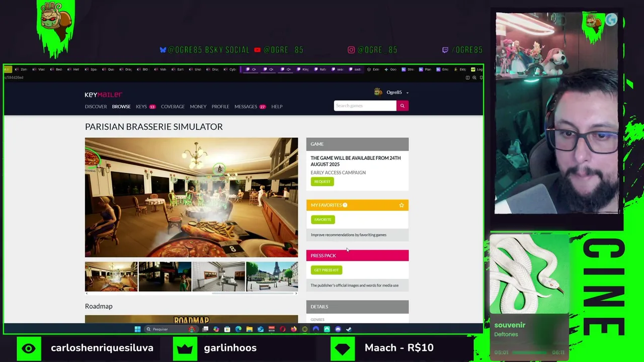Click the Search games input field
This screenshot has height=362, width=644.
(x=365, y=106)
